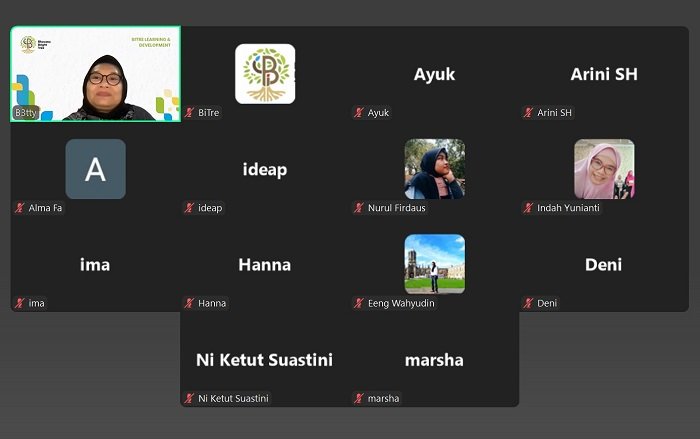Click the BiTre tree logo picture
The image size is (700, 439).
click(265, 73)
